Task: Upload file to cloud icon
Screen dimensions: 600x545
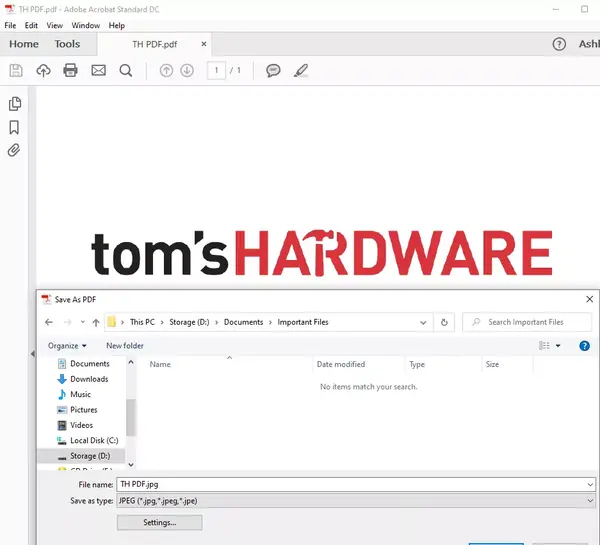Action: point(43,70)
